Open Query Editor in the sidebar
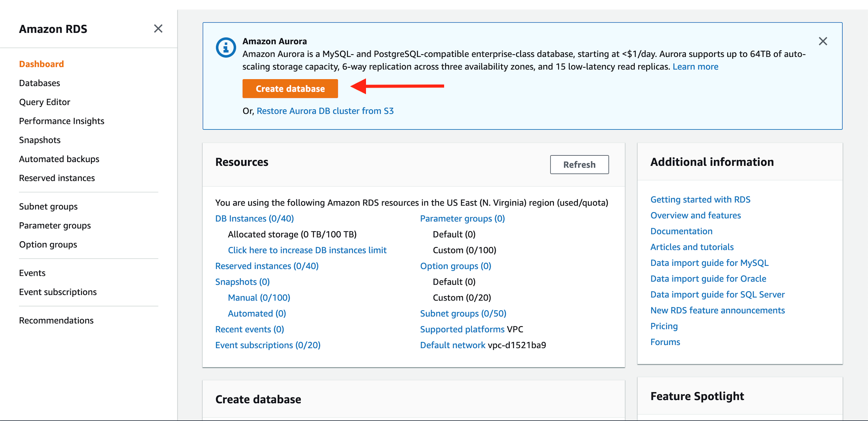This screenshot has width=868, height=421. [x=44, y=102]
